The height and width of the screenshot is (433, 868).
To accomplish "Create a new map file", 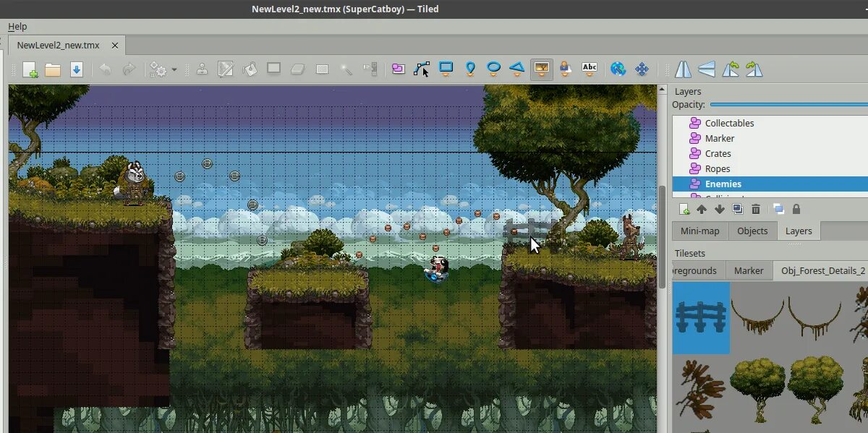I will coord(30,69).
